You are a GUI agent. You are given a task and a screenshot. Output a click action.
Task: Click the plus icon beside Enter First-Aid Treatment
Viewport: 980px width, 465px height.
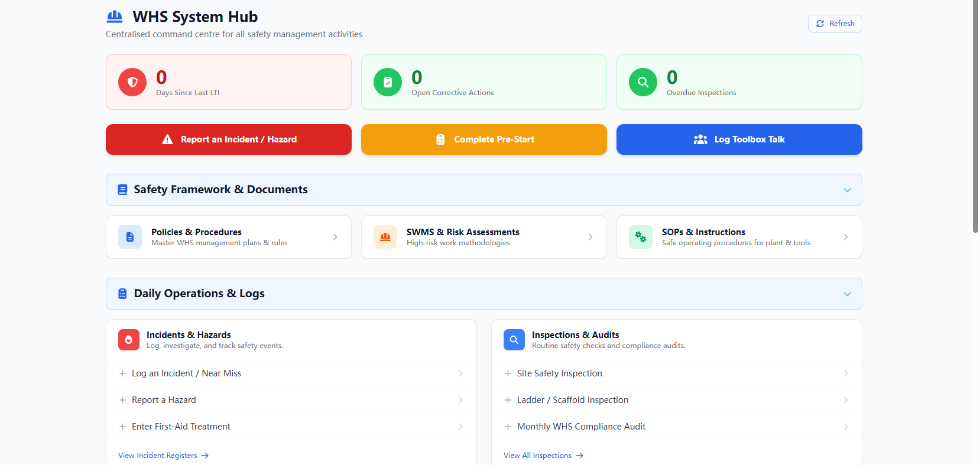coord(122,427)
